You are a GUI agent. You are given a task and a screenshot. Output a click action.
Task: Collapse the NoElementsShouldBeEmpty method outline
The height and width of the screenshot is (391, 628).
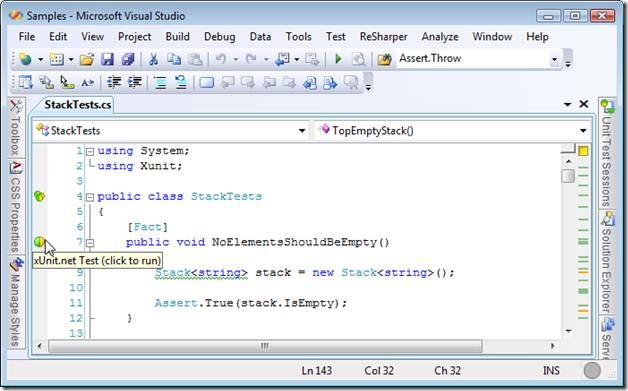click(90, 243)
